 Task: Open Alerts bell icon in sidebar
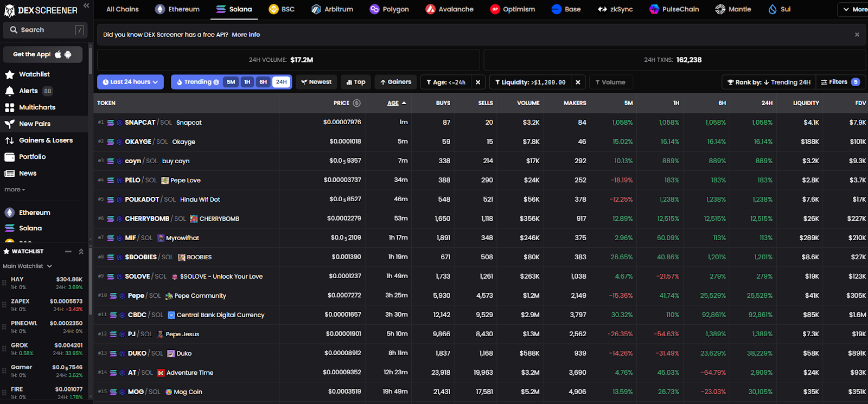(9, 91)
